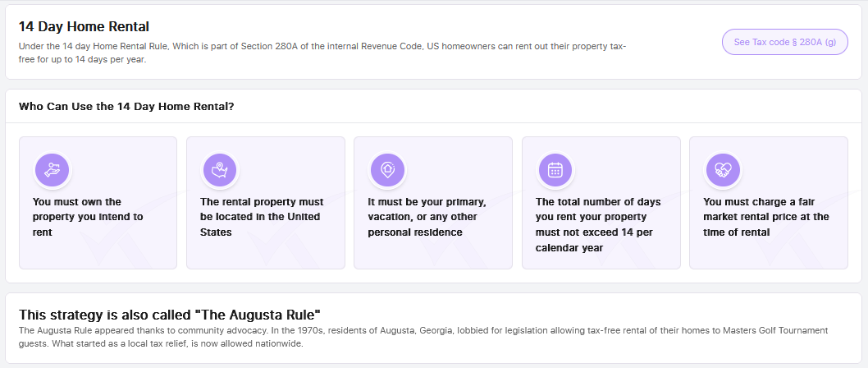Click the text 'calendar year' in fourth card
The image size is (868, 368).
point(569,248)
